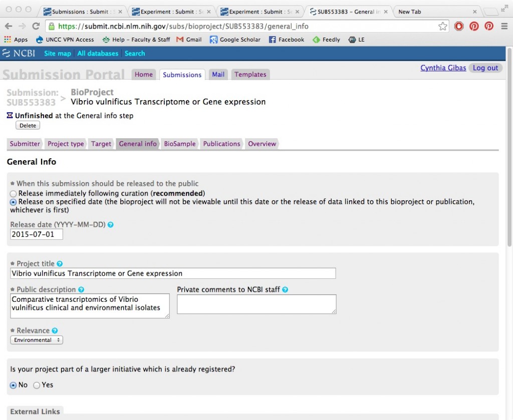Open the Templates tab
Viewport: 513px width, 420px height.
coord(250,75)
